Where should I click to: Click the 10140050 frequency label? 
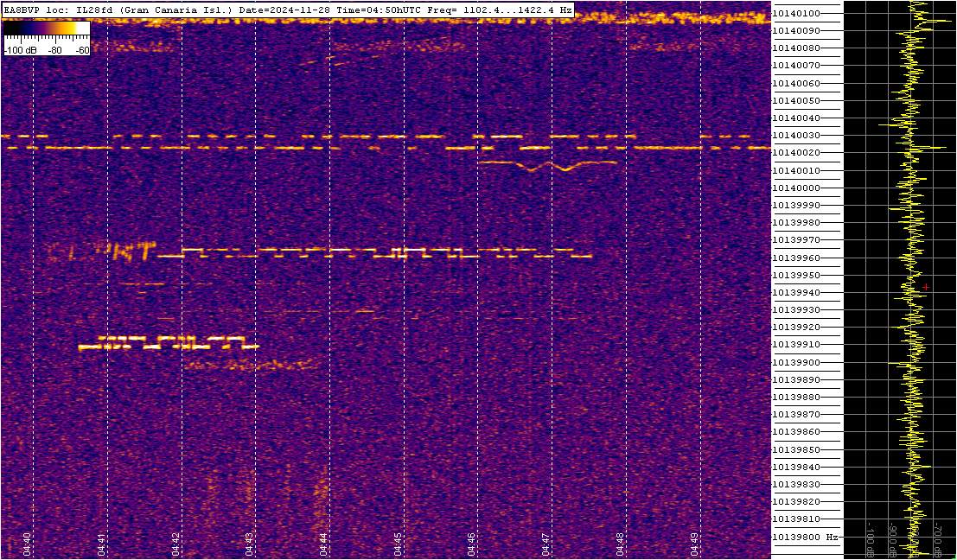[796, 100]
